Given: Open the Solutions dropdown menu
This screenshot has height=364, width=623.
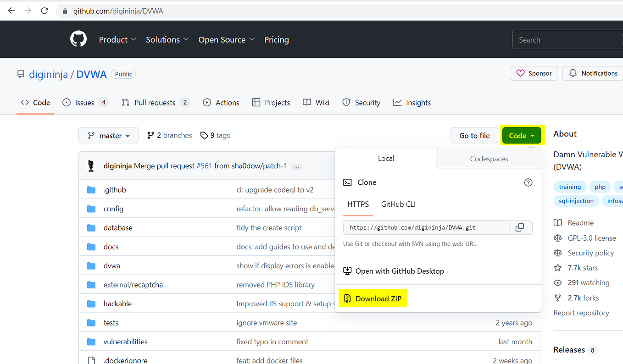Looking at the screenshot, I should [x=167, y=40].
